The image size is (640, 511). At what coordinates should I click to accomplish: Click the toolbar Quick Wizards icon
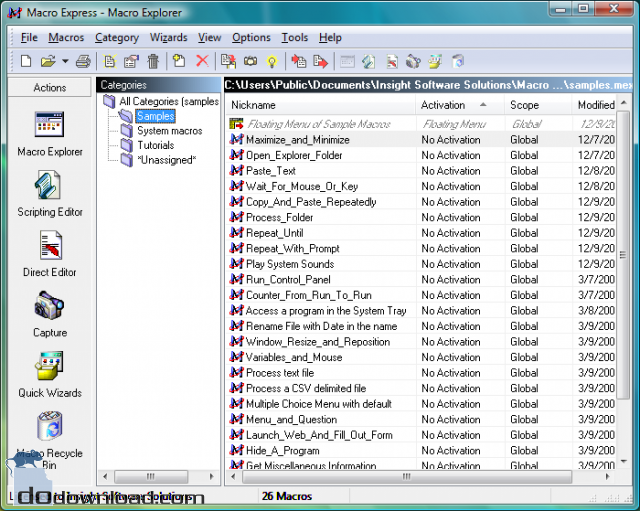click(435, 61)
